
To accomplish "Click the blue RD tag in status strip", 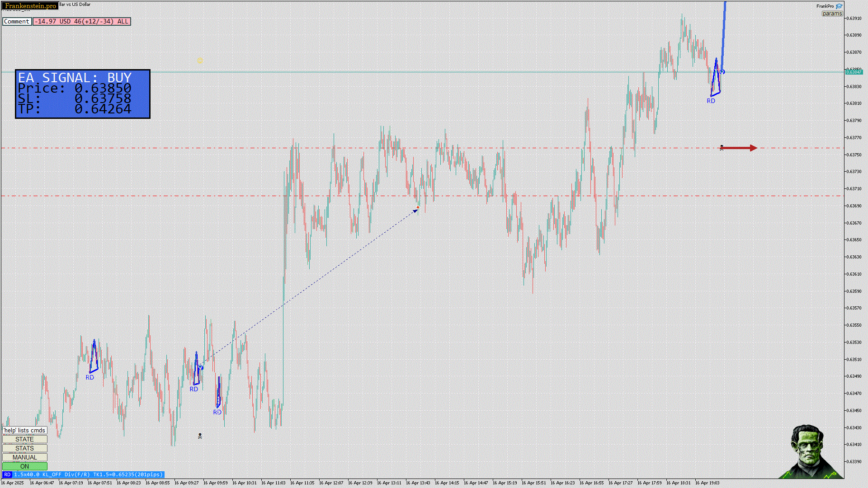I will coord(7,474).
